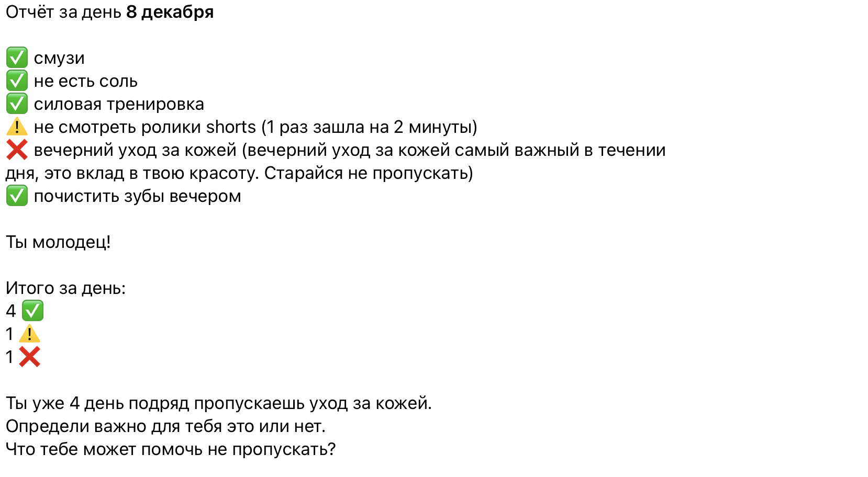868x477 pixels.
Task: Click the green checkmark beside смузи
Action: click(x=17, y=58)
